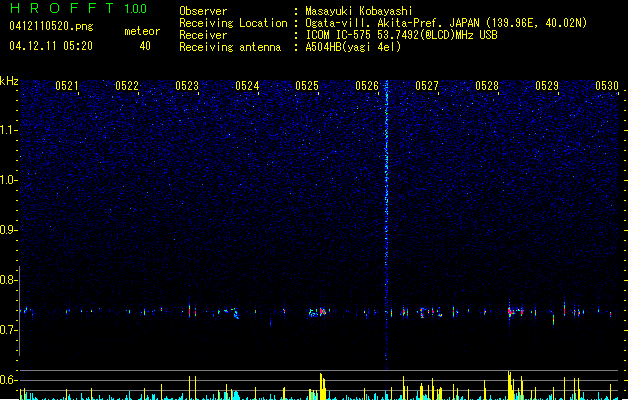Click the meteor echo cluster below 0525
Viewport: 629px width, 400px height.
coord(319,312)
